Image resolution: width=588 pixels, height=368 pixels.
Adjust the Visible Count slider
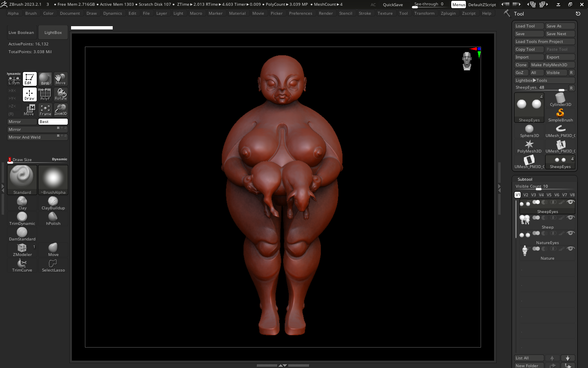[545, 187]
